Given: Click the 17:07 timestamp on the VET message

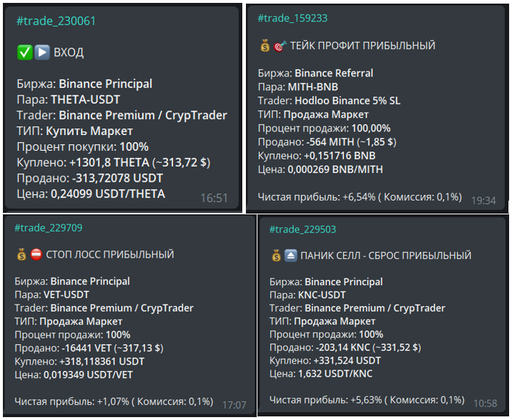Looking at the screenshot, I should (234, 404).
